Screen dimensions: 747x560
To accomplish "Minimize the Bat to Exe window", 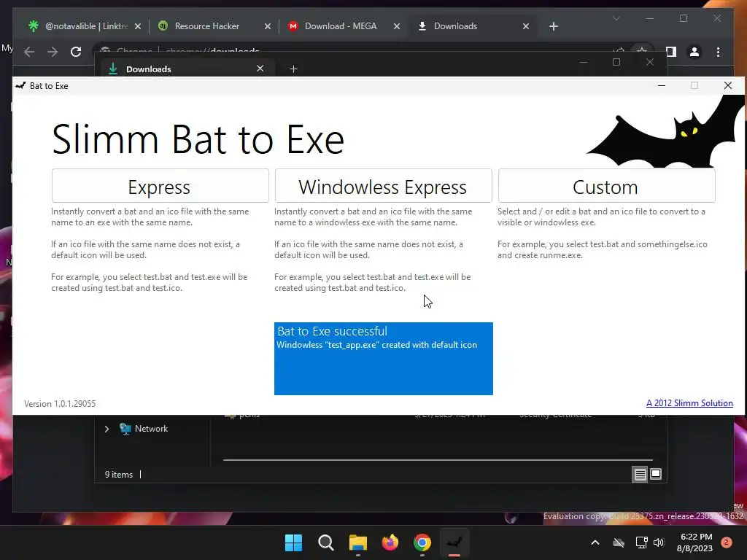I will (x=662, y=86).
